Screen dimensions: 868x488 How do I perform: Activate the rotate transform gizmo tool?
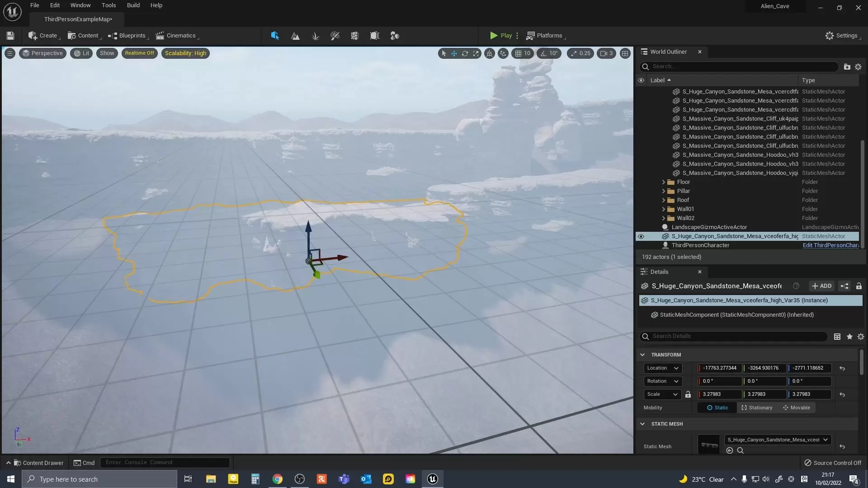point(465,53)
